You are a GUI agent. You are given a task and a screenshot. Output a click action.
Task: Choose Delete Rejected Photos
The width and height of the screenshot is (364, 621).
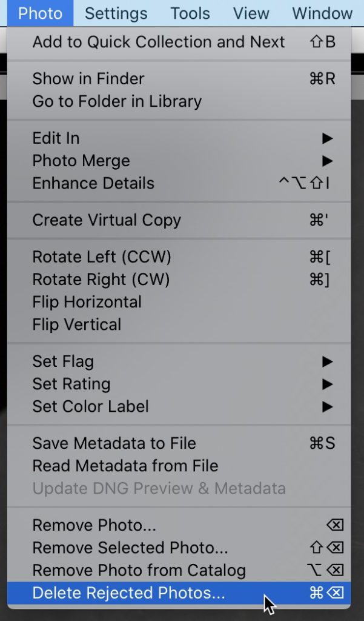[x=128, y=593]
